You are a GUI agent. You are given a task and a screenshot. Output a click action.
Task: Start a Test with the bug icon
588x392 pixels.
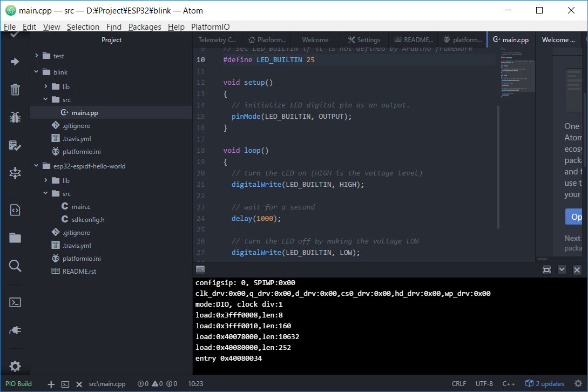pos(15,117)
